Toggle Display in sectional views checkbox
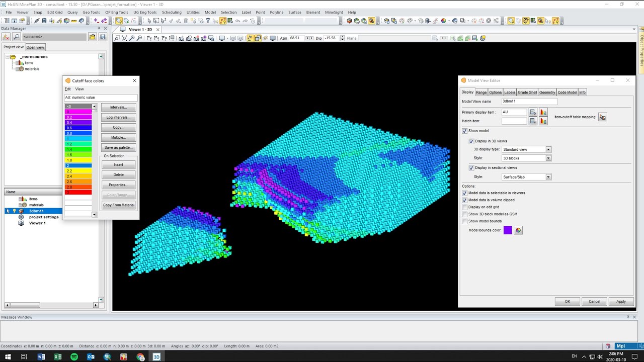This screenshot has height=362, width=644. (x=471, y=168)
